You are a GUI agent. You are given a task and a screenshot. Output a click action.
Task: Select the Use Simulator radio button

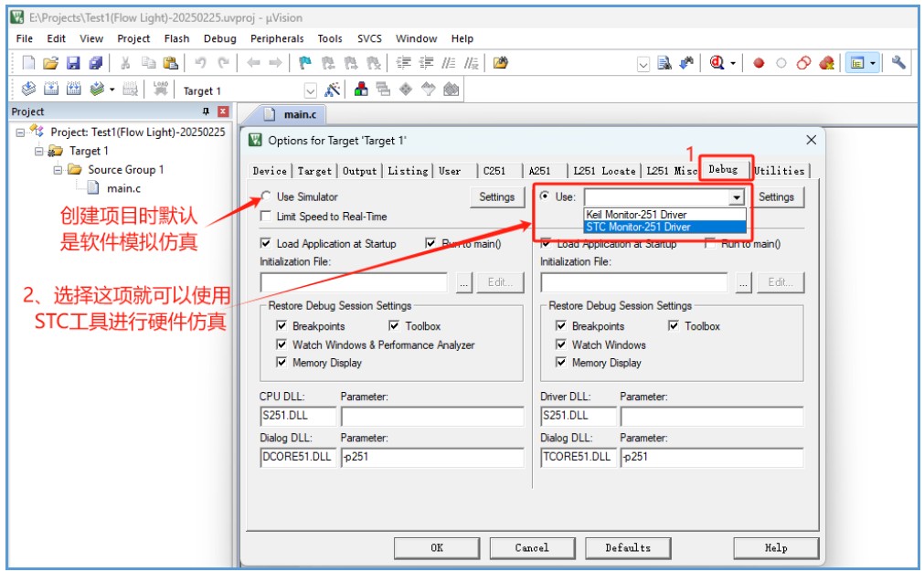pos(266,196)
